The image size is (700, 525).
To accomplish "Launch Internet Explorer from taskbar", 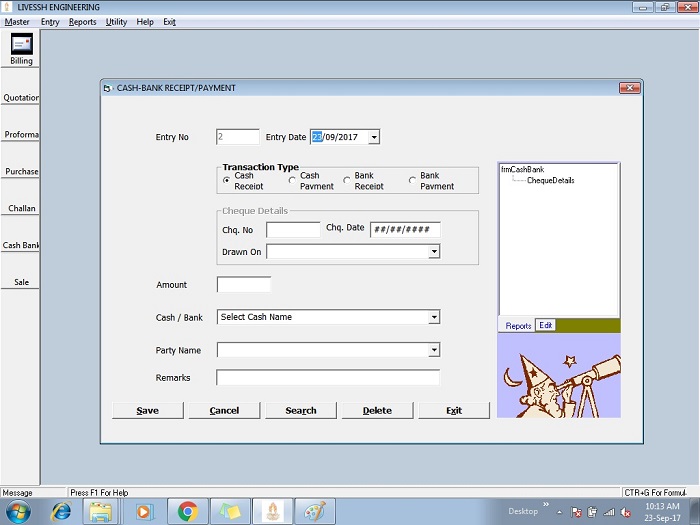I will [61, 511].
